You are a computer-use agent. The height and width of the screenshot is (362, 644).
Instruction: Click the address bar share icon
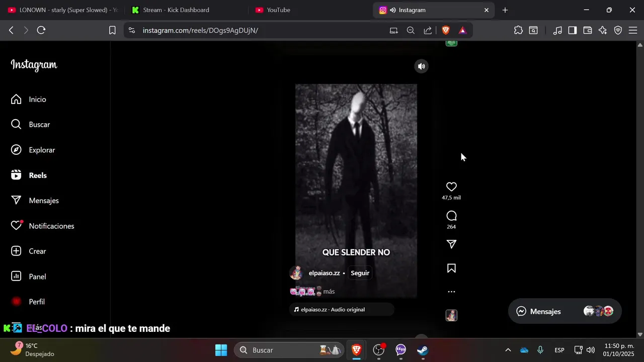click(428, 30)
